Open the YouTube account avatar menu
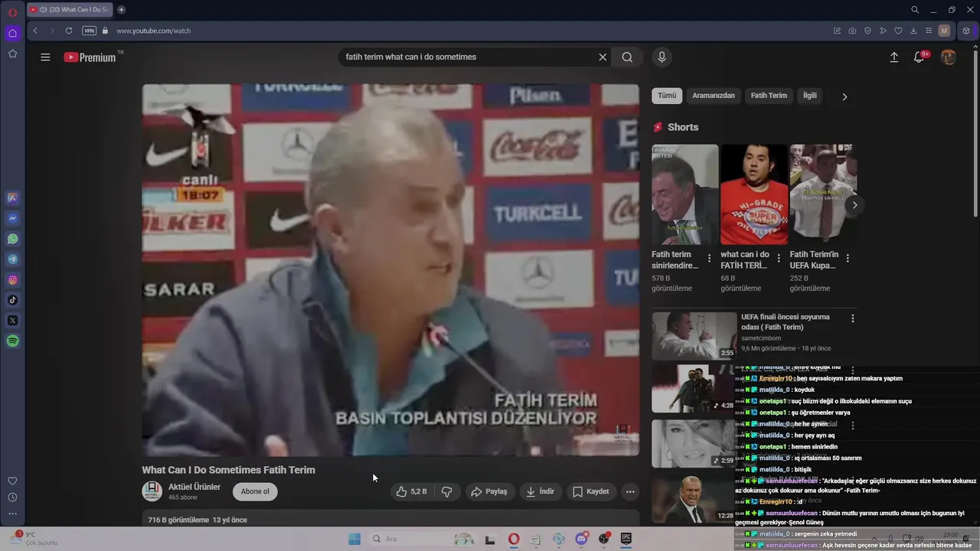The height and width of the screenshot is (551, 980). (x=948, y=57)
